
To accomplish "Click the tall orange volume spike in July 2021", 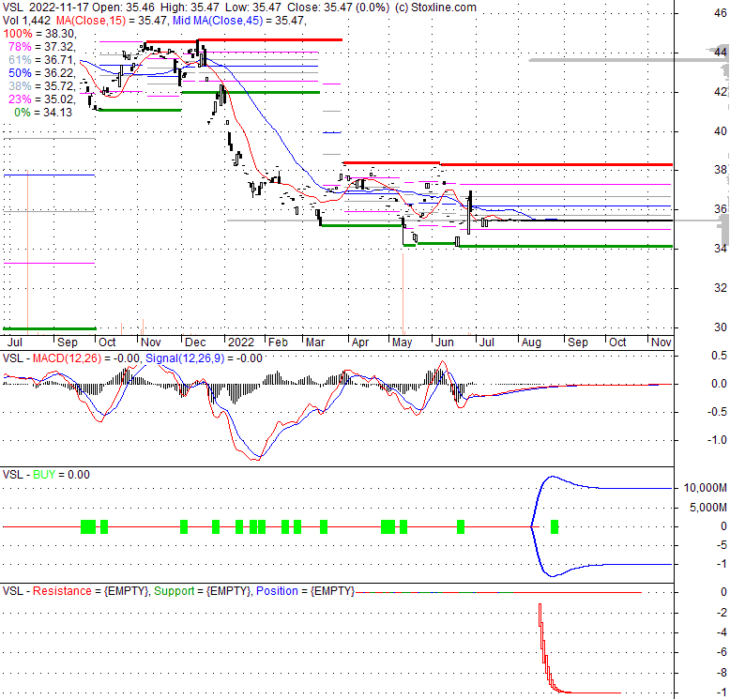I will [x=27, y=252].
